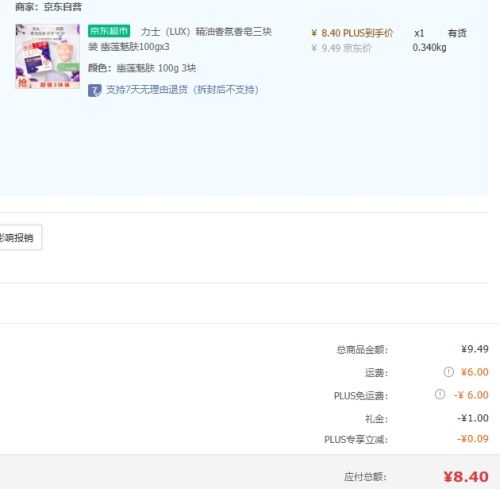Viewport: 500px width, 489px height.
Task: Click the green 京东超市 badge
Action: [x=109, y=31]
